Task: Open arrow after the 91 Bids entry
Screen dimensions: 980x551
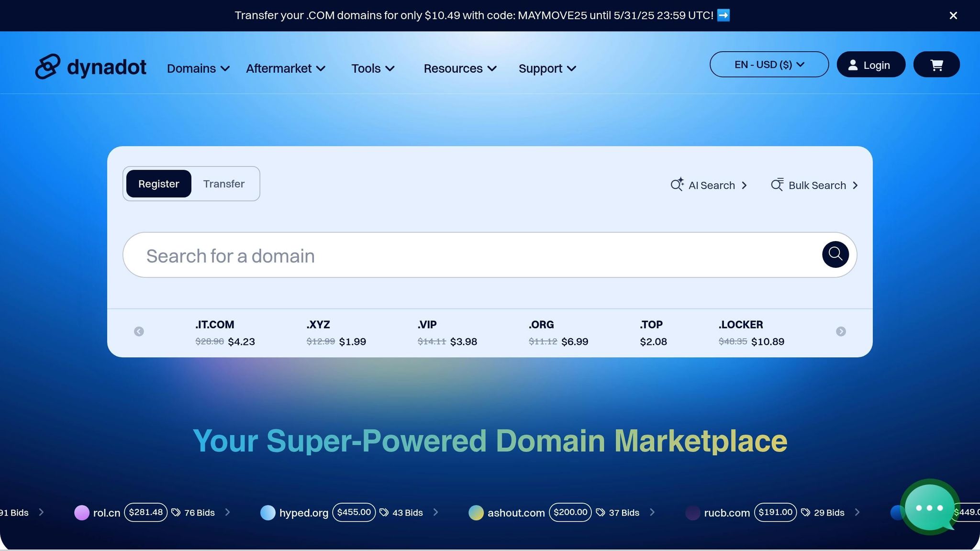Action: tap(42, 512)
